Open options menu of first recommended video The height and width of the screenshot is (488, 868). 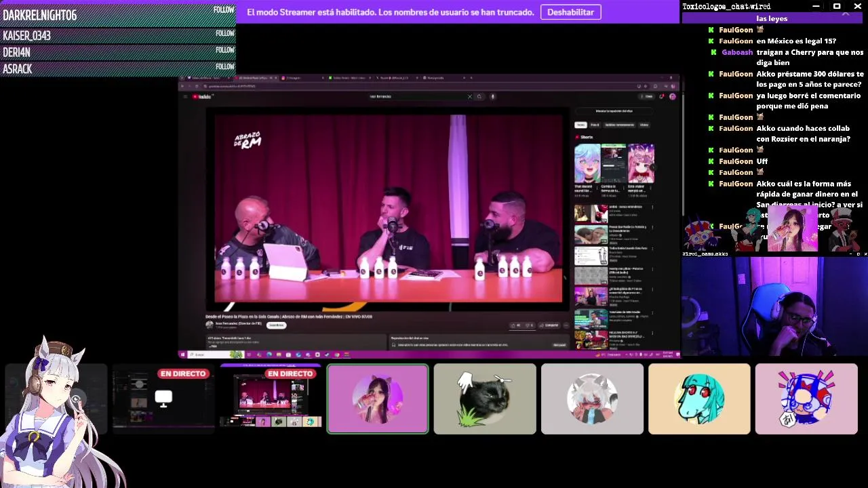click(x=652, y=207)
